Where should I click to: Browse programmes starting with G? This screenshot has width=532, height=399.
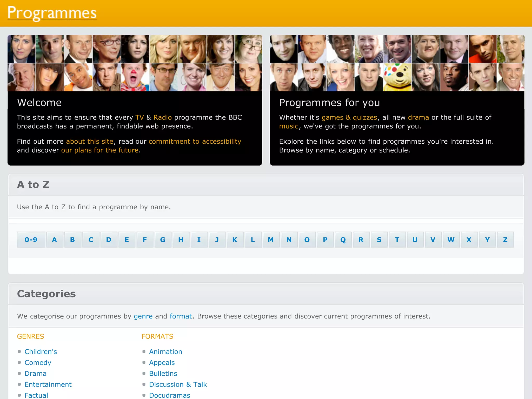point(163,240)
